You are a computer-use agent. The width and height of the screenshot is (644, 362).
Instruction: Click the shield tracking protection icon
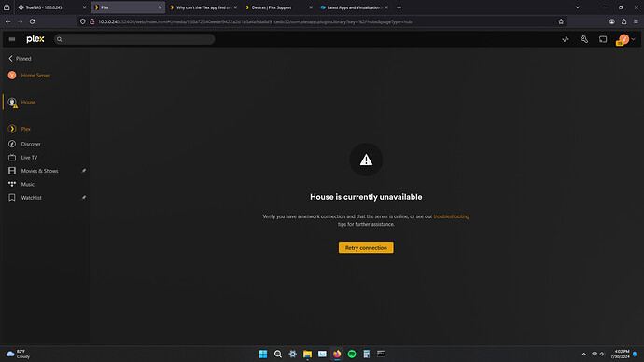coord(82,21)
